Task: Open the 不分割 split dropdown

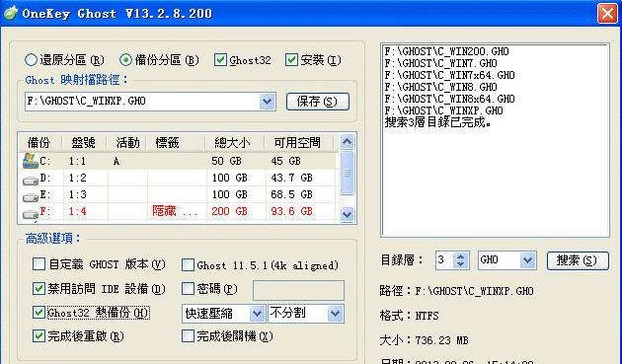Action: 335,314
